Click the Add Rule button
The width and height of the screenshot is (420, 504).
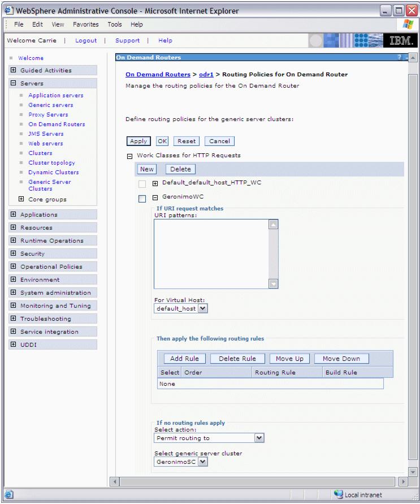(184, 359)
